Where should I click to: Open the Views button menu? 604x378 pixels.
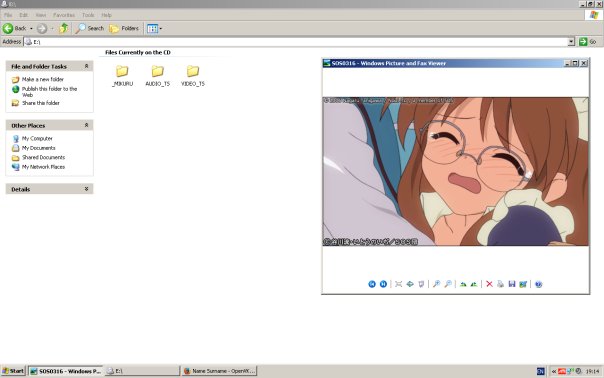coord(154,28)
